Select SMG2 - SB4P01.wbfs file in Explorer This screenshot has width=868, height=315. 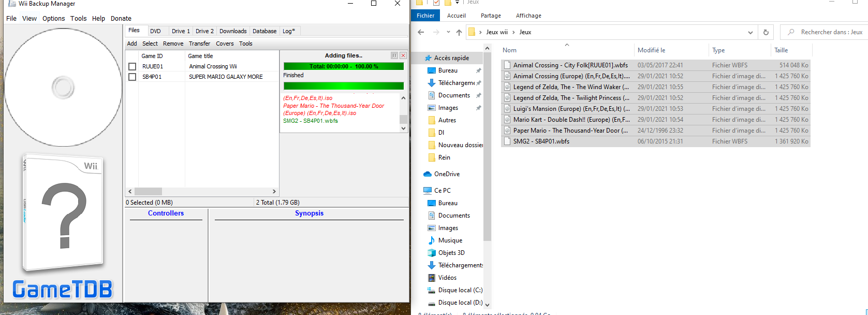(655, 141)
